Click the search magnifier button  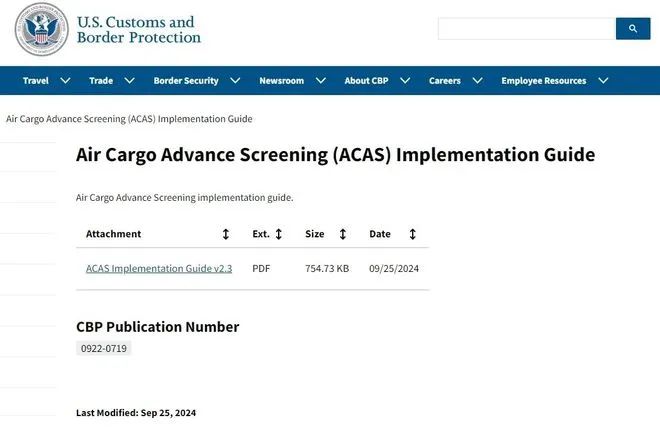click(x=633, y=29)
